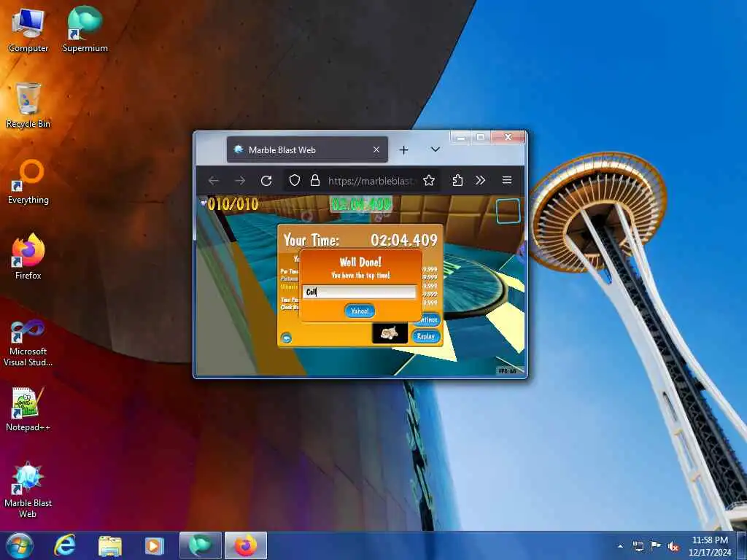Click the Firefox taskbar button

click(x=246, y=545)
